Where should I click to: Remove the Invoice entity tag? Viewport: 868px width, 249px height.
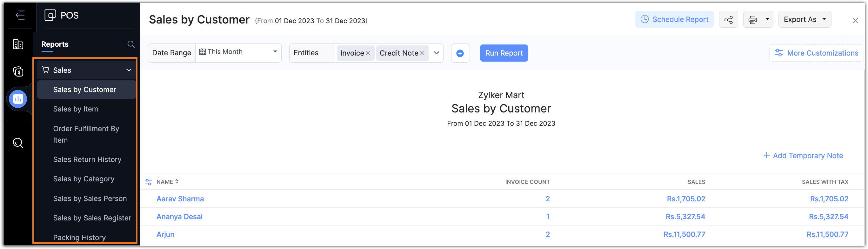[x=368, y=53]
